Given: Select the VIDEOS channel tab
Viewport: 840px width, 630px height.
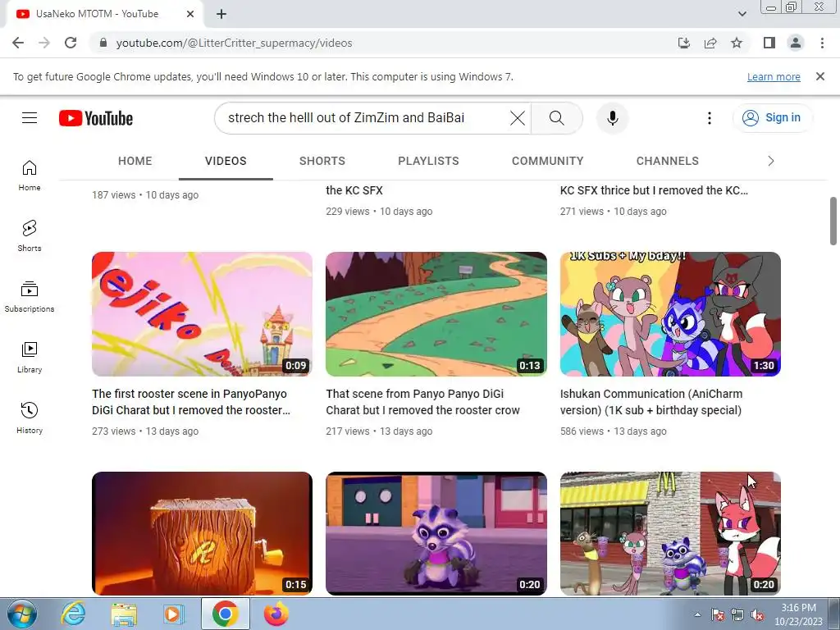Looking at the screenshot, I should click(x=226, y=161).
